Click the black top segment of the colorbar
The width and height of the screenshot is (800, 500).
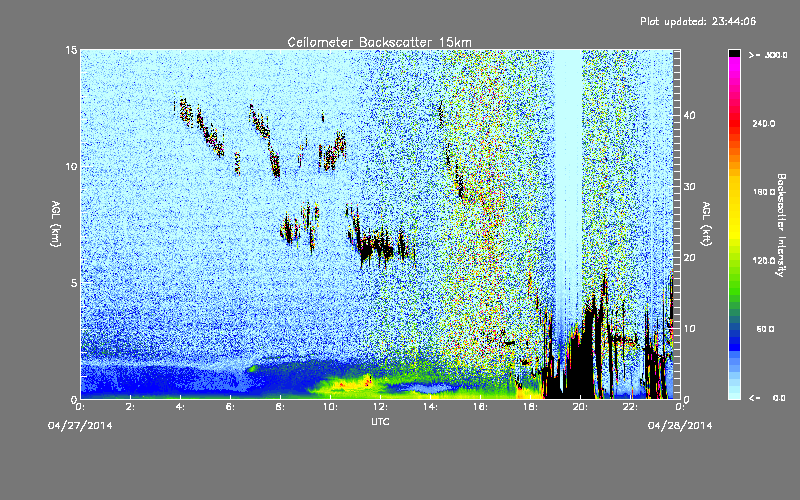pyautogui.click(x=734, y=53)
